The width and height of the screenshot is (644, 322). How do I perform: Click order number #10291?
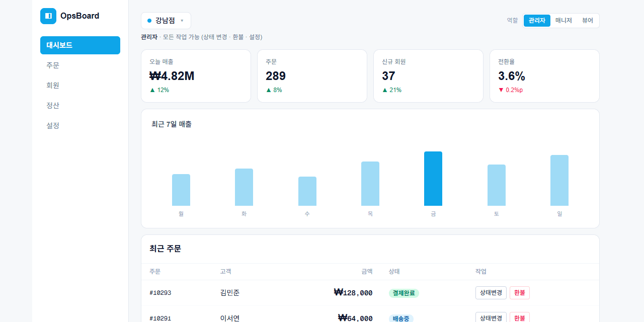coord(160,318)
